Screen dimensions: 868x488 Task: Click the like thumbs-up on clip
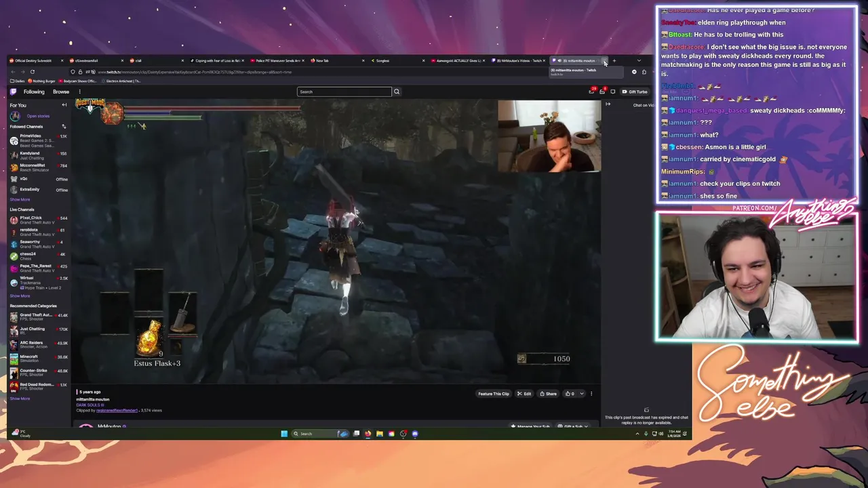click(x=570, y=394)
